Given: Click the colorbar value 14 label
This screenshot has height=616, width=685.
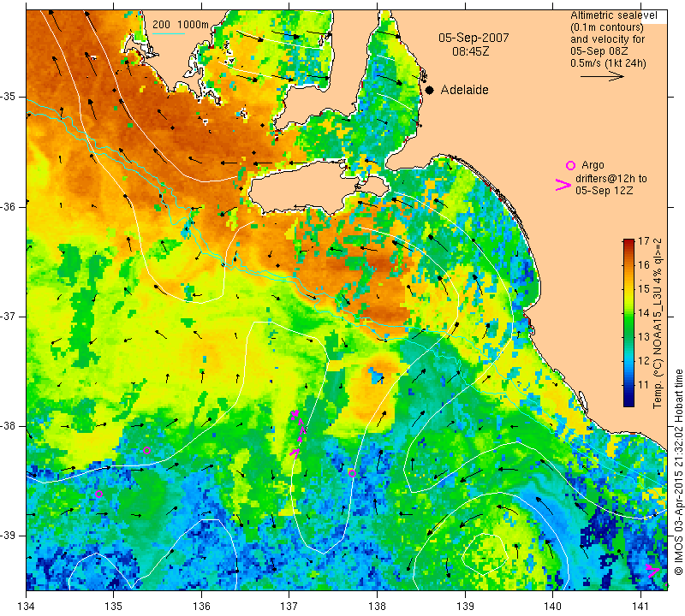Looking at the screenshot, I should coord(644,312).
